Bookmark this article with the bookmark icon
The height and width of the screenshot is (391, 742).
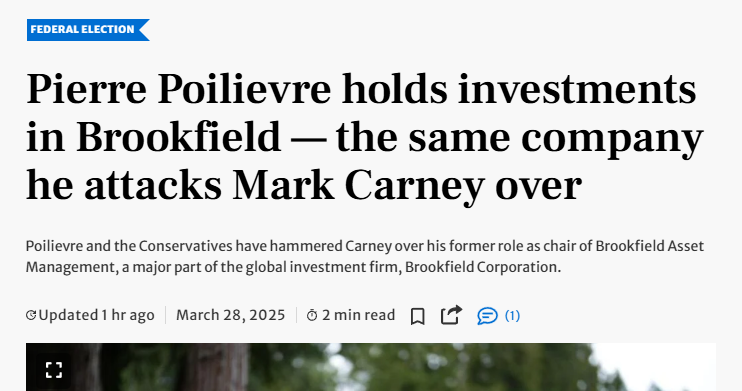[417, 316]
